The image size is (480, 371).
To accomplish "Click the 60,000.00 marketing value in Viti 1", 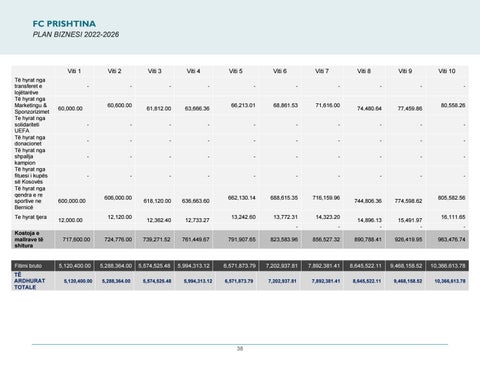I will point(70,109).
